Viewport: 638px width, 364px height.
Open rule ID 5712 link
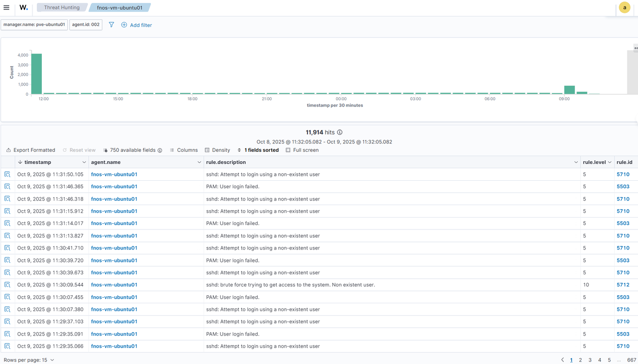click(x=623, y=285)
